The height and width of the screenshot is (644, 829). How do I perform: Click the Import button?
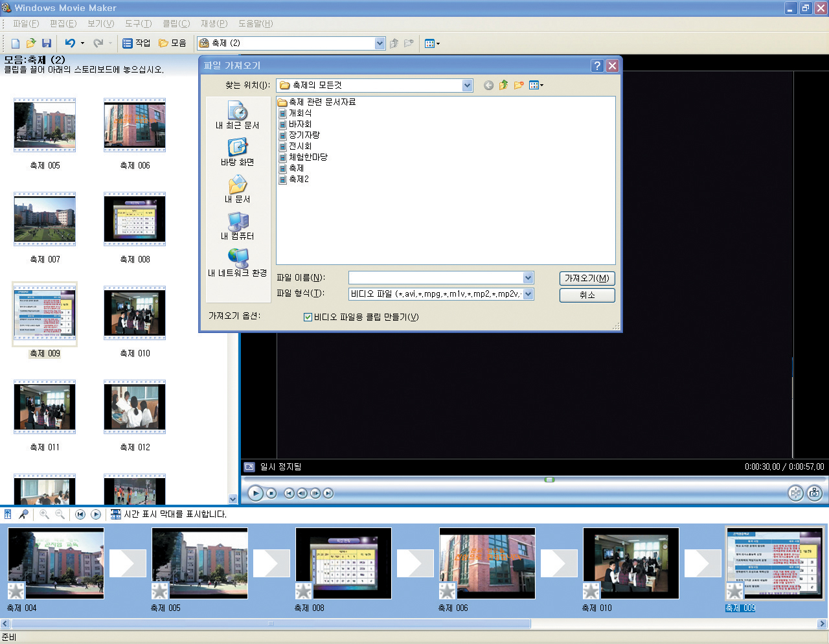point(587,278)
